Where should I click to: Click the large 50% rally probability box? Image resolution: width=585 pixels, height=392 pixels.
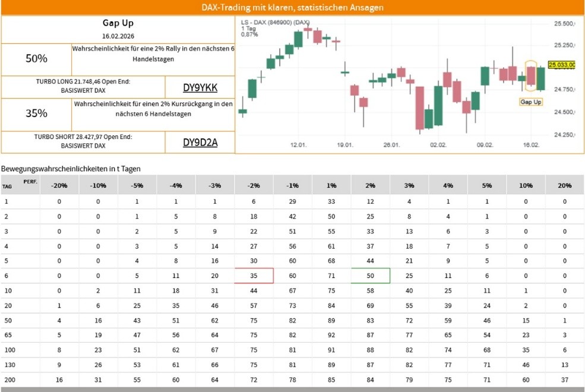point(36,59)
